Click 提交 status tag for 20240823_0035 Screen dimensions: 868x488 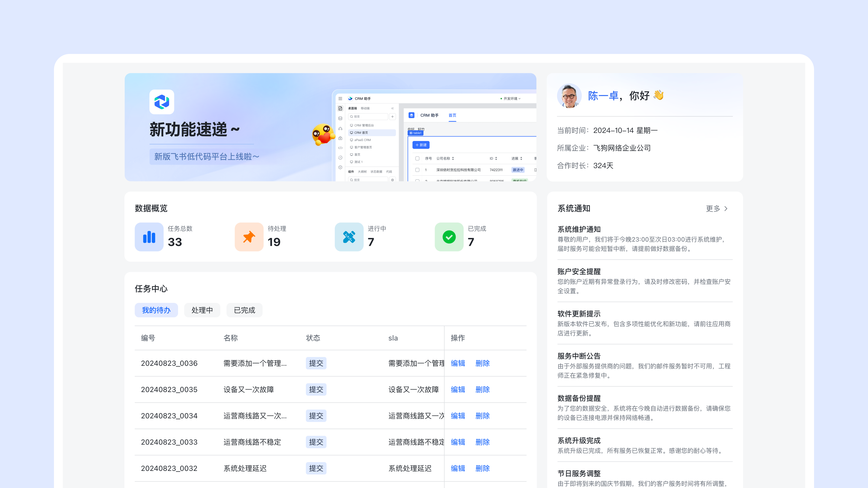tap(316, 390)
